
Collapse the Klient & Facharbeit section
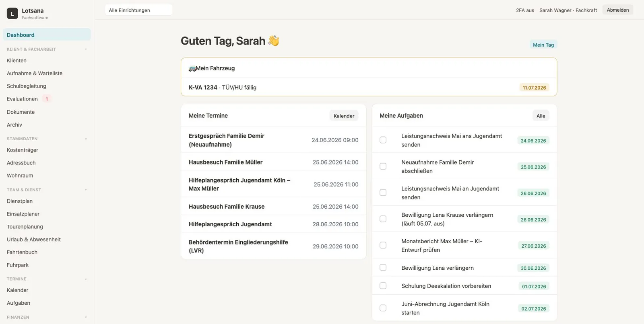86,49
